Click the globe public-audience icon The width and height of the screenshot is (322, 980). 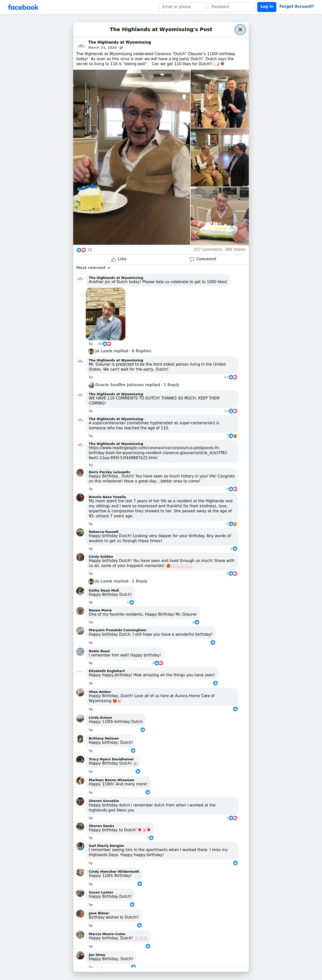click(121, 48)
